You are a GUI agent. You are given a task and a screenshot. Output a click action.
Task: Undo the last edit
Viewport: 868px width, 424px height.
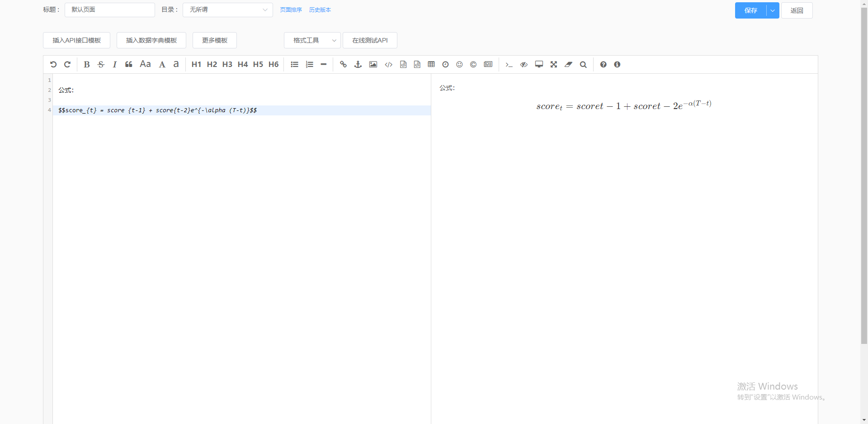53,64
